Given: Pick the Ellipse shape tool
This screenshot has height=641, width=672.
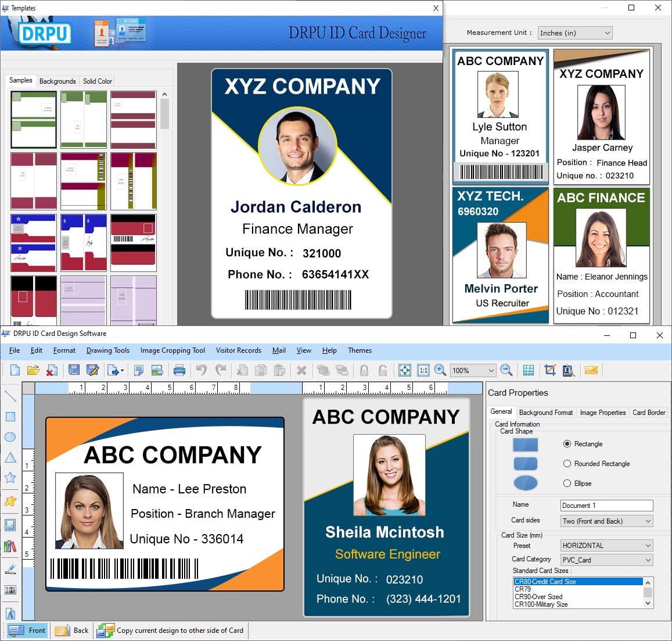Looking at the screenshot, I should [x=10, y=436].
